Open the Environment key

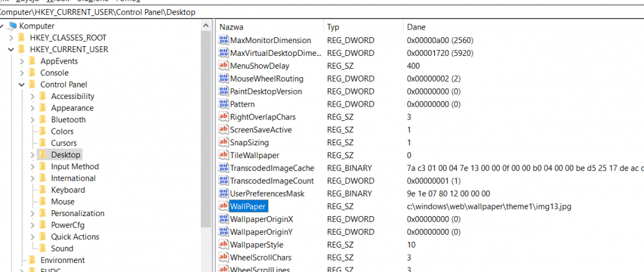click(62, 260)
